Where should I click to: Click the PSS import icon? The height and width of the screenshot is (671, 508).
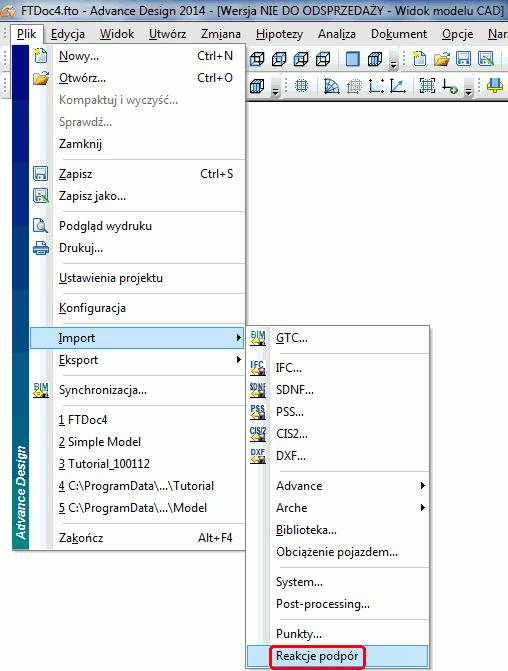click(258, 412)
